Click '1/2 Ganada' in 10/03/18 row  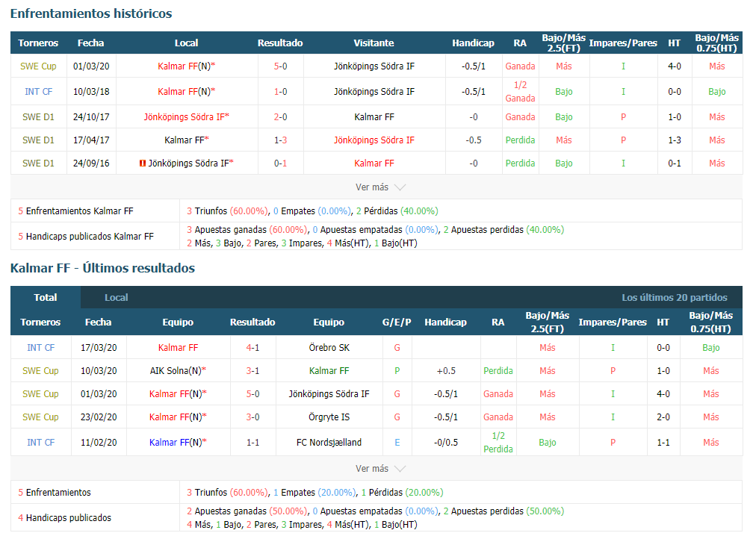click(520, 92)
